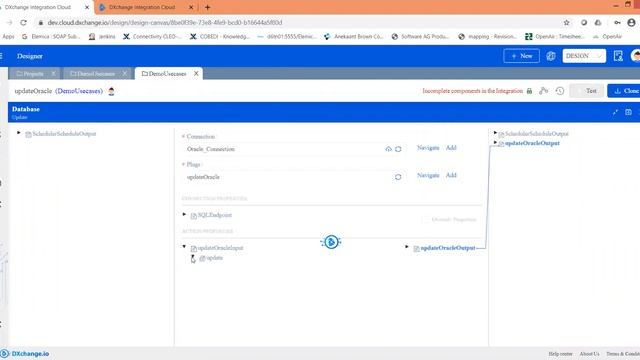Expand SchedulerScheduleOutput in left panel
The width and height of the screenshot is (640, 360).
(19, 133)
